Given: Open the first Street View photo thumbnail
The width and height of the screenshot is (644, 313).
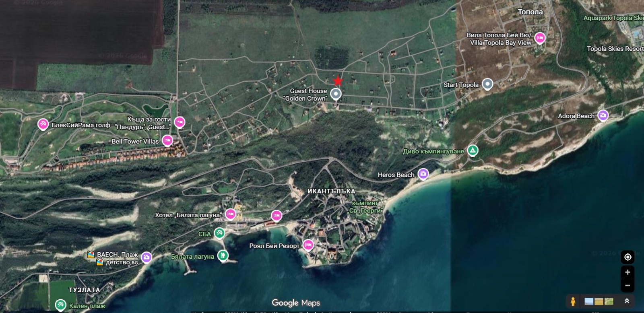Looking at the screenshot, I should (589, 301).
